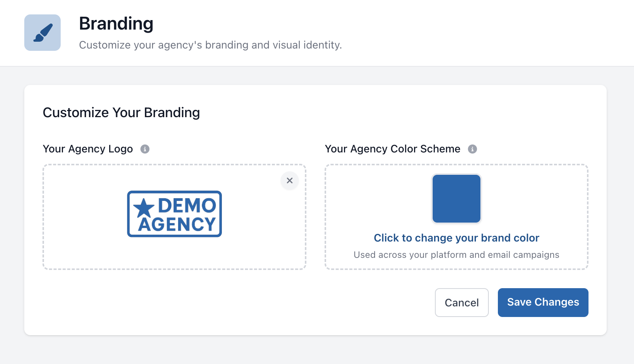Image resolution: width=634 pixels, height=364 pixels.
Task: Click the Branding paintbrush icon
Action: point(42,33)
